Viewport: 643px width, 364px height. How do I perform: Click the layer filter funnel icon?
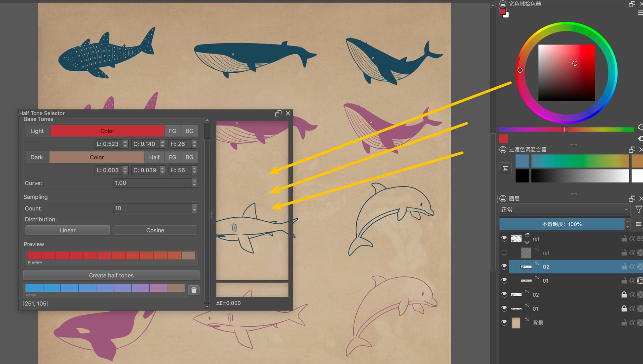click(638, 210)
